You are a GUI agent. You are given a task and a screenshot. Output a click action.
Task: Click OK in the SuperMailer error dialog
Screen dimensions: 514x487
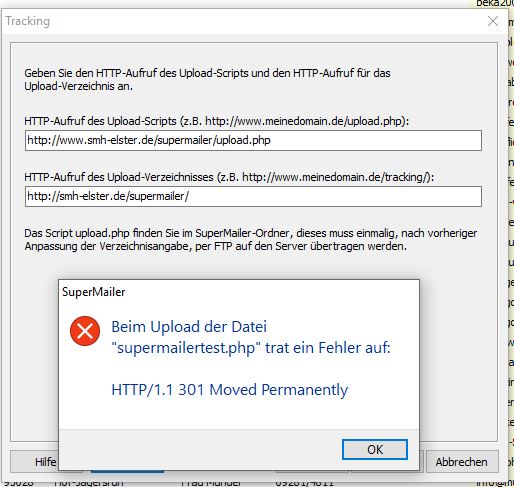pyautogui.click(x=375, y=449)
